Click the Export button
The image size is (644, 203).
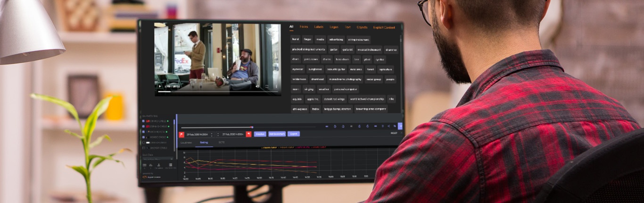point(294,134)
